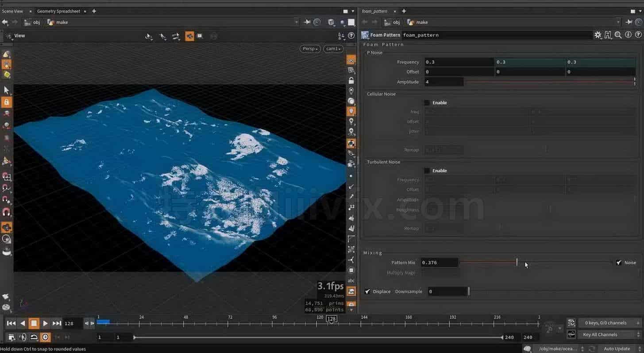Switch to the Scene View tab
Viewport: 644px width, 353px height.
pyautogui.click(x=12, y=11)
